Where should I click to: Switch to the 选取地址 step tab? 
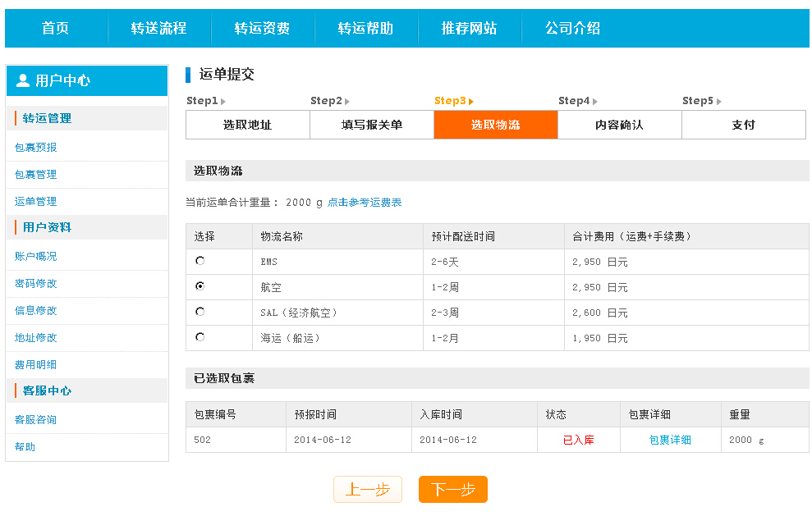[x=247, y=125]
